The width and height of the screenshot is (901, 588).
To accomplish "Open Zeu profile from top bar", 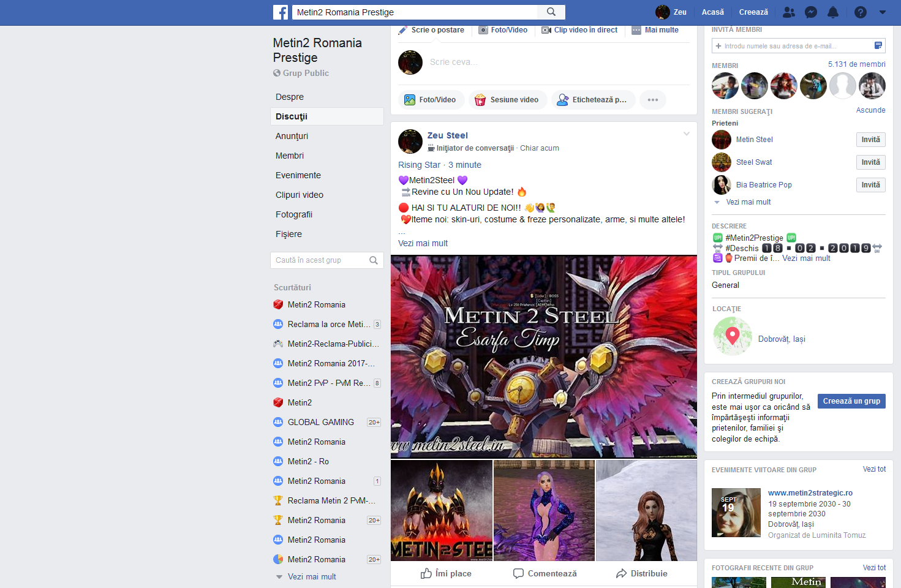I will click(x=671, y=12).
